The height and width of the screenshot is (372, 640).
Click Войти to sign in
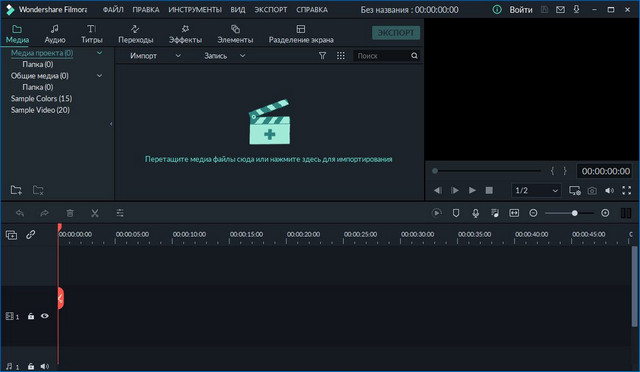(520, 10)
